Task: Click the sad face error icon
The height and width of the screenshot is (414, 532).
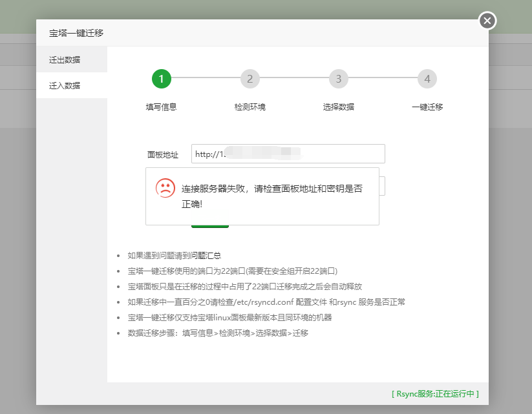Action: tap(165, 188)
